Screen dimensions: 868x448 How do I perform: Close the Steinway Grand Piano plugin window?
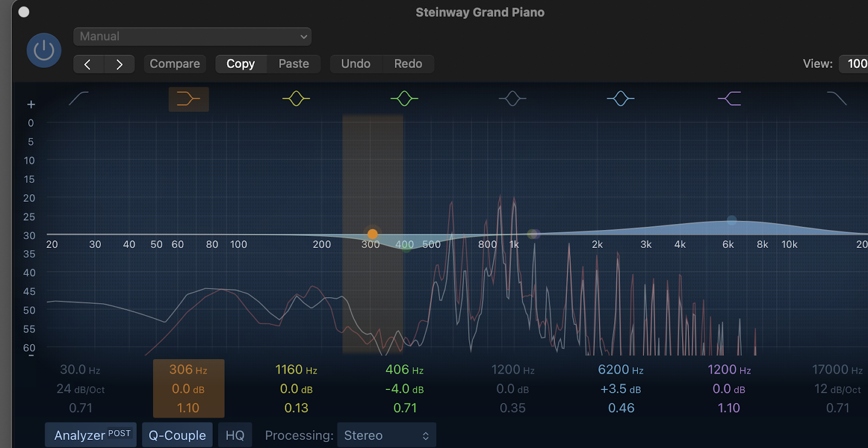(x=24, y=12)
